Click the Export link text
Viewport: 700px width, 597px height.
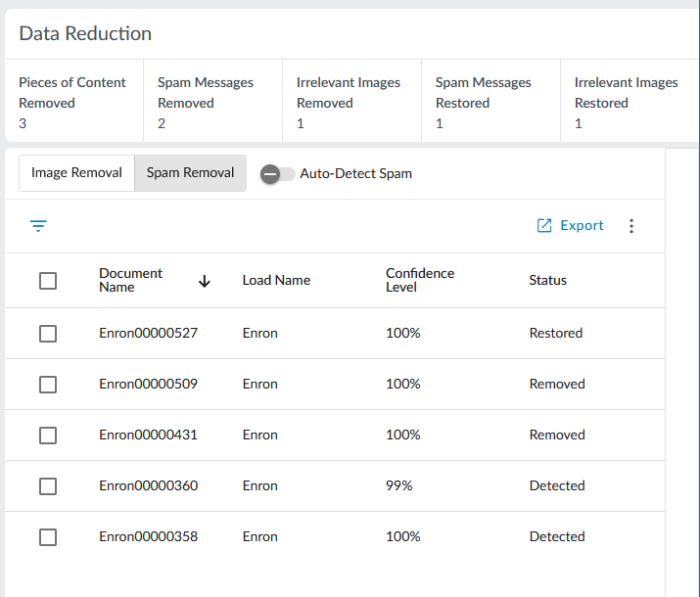click(582, 226)
